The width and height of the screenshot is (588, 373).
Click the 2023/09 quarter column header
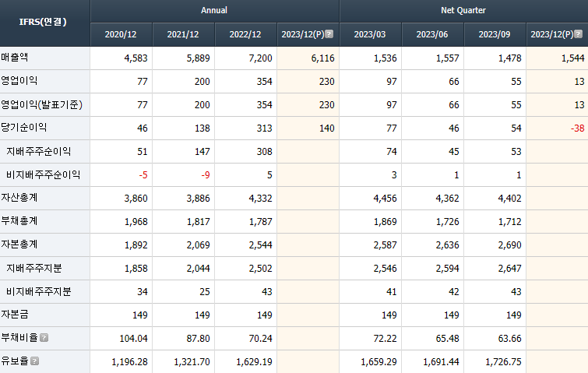click(495, 34)
